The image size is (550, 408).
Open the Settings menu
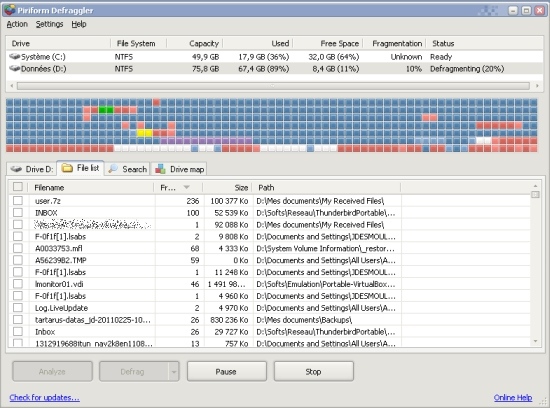pyautogui.click(x=49, y=24)
